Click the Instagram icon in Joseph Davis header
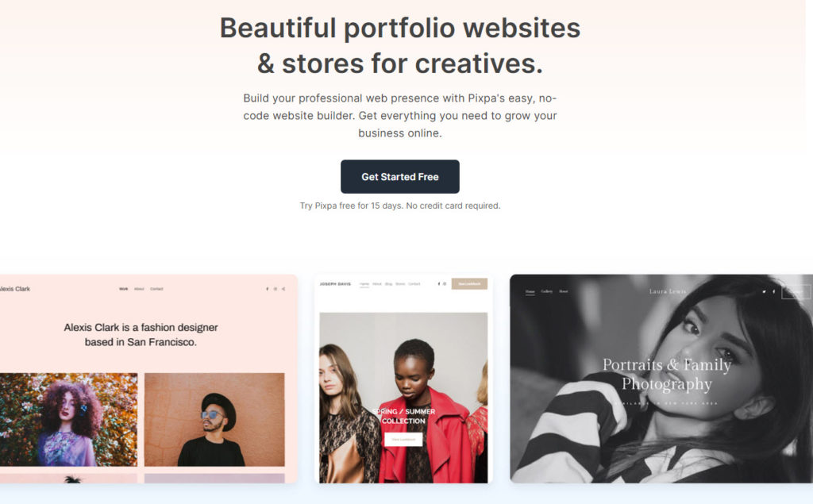The image size is (813, 504). (445, 283)
